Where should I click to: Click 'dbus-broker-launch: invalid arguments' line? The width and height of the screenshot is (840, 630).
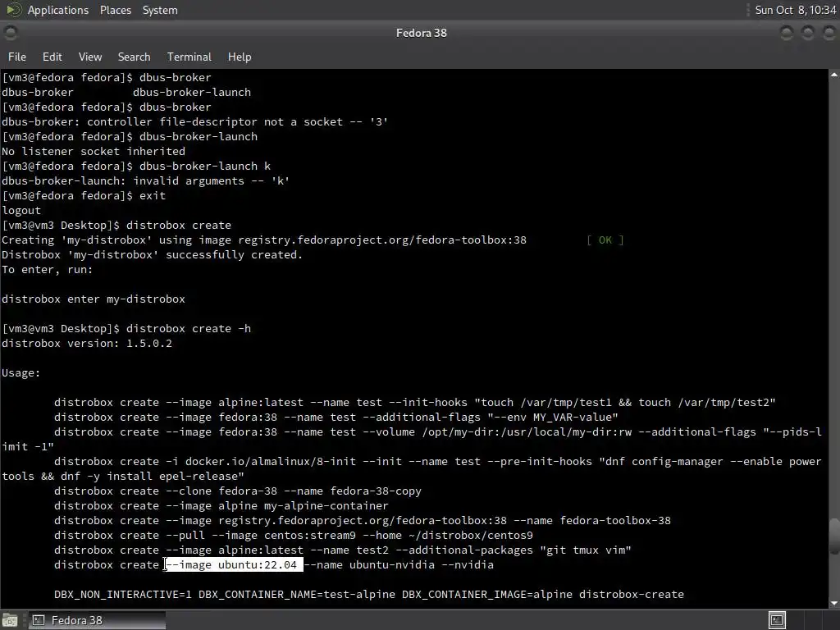point(146,181)
